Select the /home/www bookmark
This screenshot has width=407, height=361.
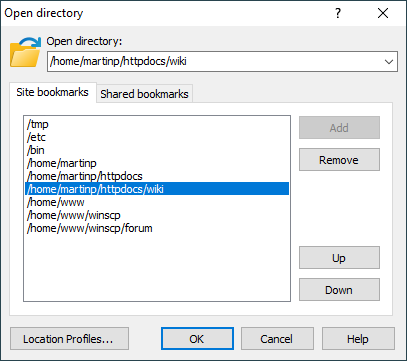55,202
